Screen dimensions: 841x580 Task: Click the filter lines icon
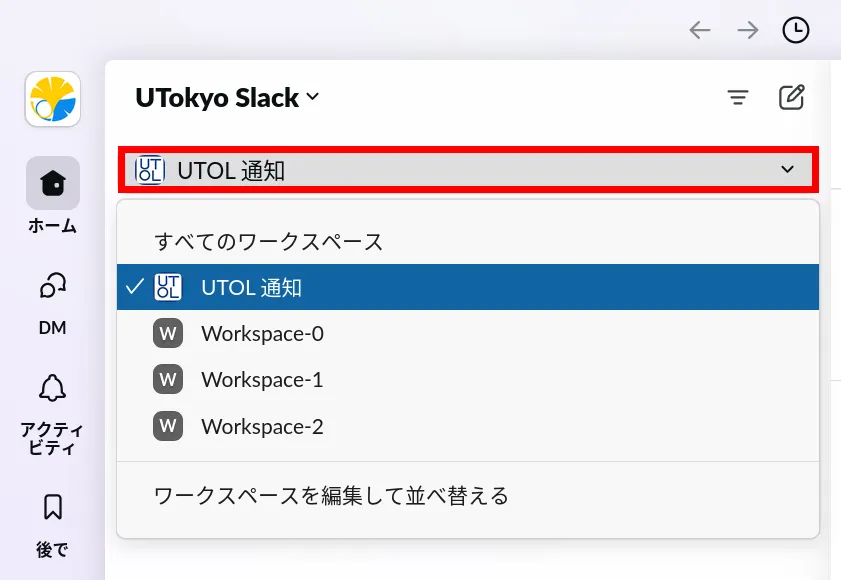738,97
